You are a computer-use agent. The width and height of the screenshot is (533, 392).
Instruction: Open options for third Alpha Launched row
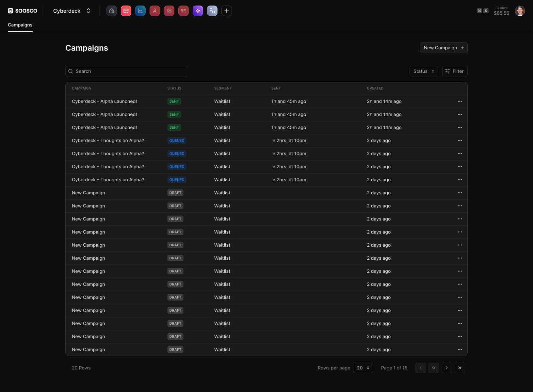coord(460,127)
